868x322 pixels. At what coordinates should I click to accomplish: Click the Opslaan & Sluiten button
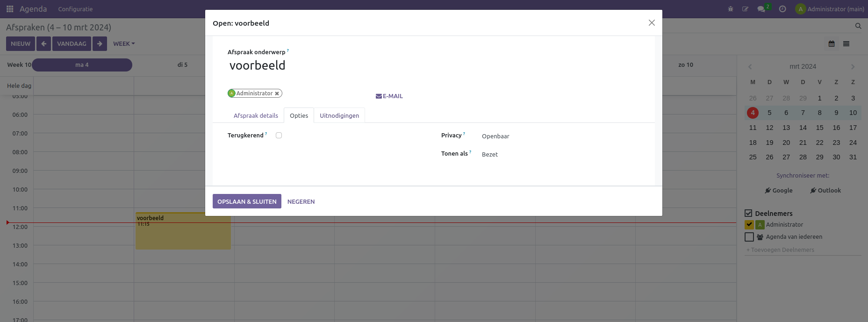[x=247, y=201]
